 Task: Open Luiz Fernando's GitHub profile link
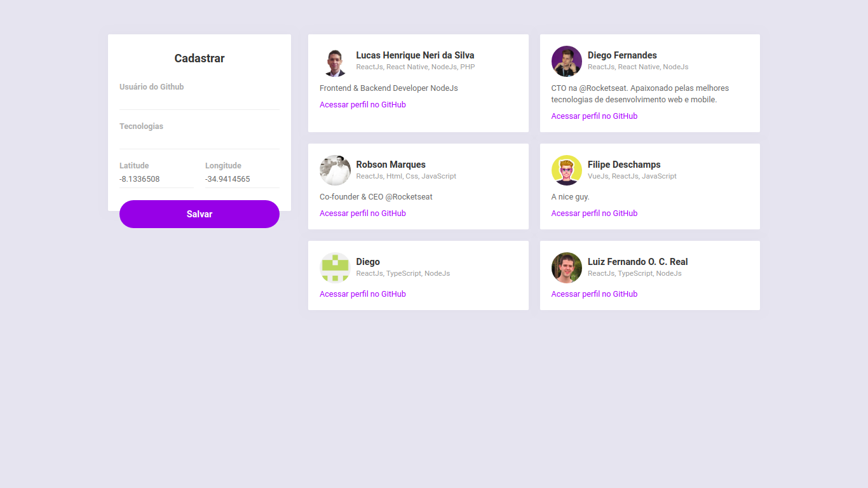594,294
